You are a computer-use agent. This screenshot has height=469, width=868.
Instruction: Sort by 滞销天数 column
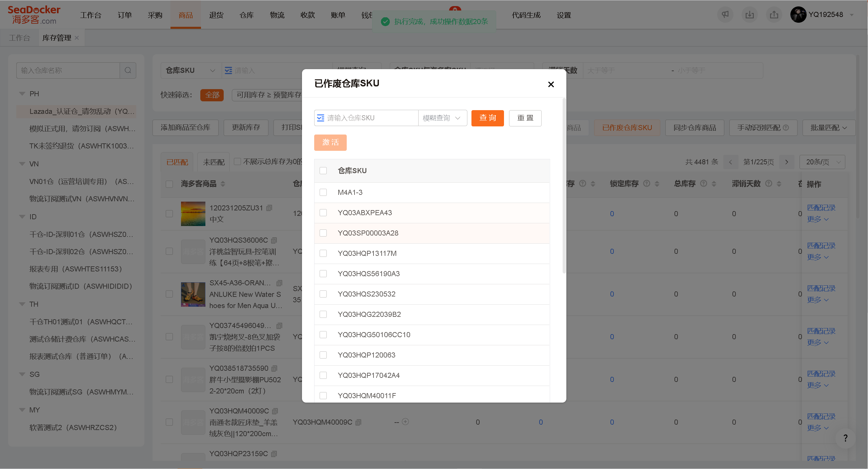coord(779,184)
